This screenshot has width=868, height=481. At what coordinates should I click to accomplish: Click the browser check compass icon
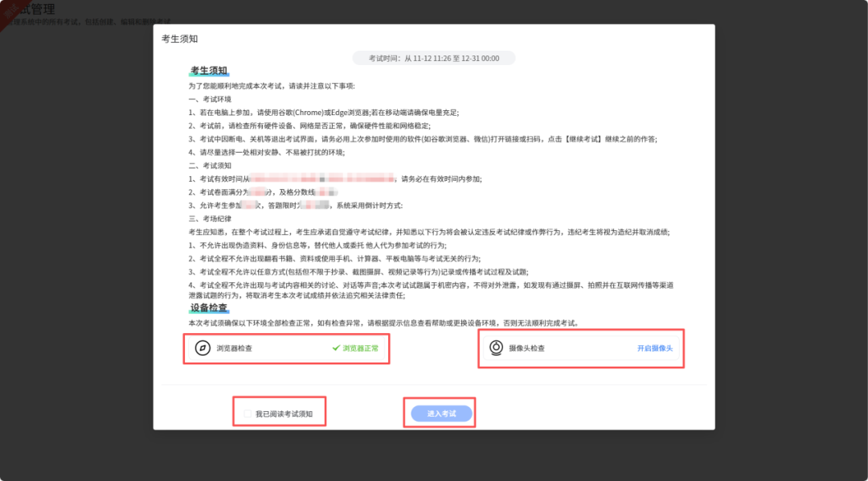[x=203, y=348]
